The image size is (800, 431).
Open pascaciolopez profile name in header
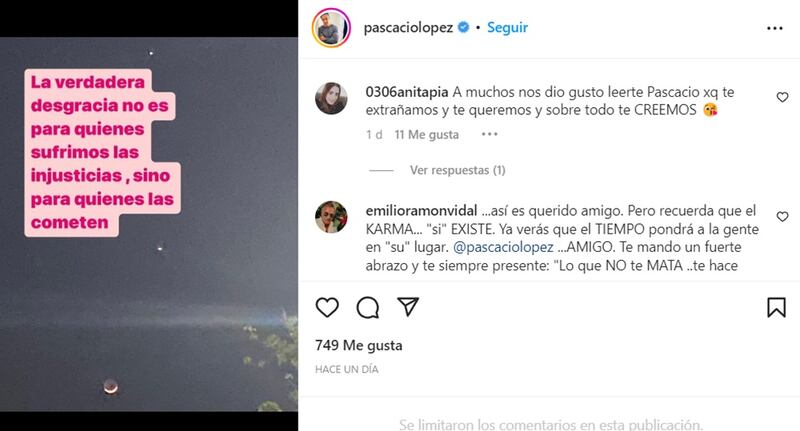pos(408,28)
